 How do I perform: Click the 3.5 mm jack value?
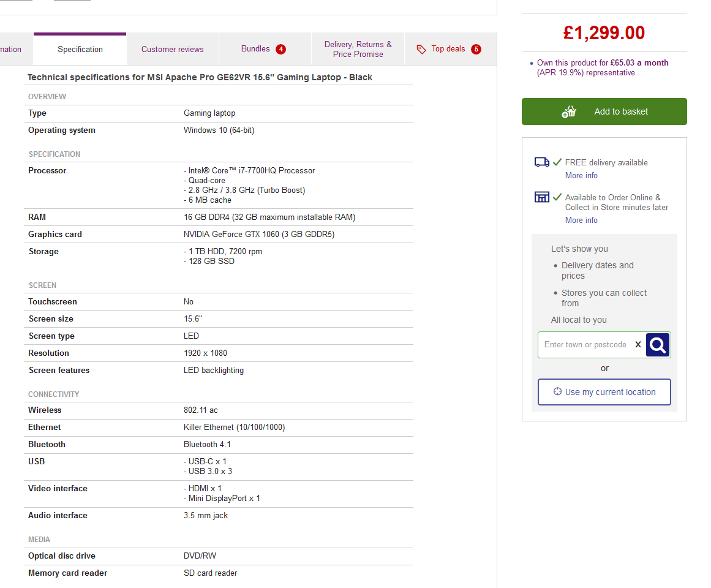(x=206, y=516)
